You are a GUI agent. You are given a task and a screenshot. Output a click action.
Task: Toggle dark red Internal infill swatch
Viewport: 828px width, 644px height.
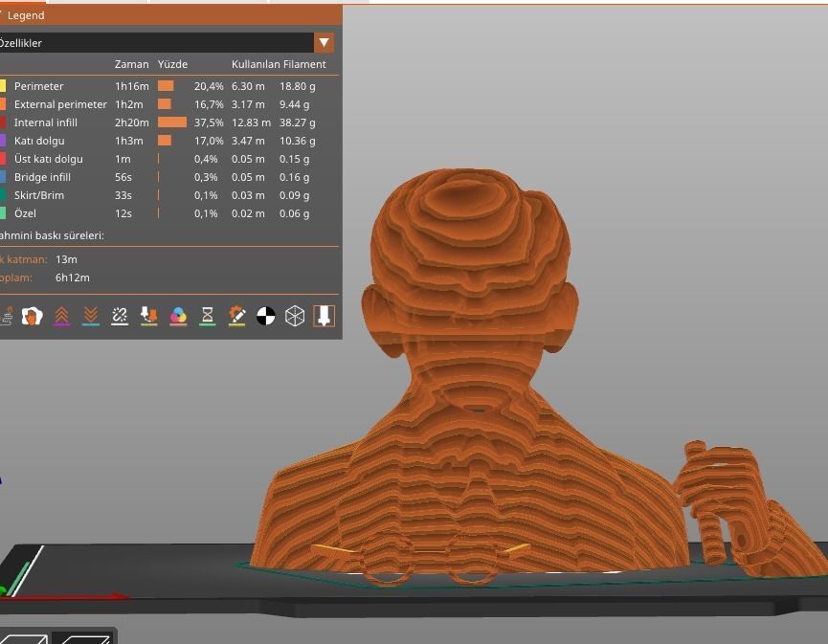(3, 122)
